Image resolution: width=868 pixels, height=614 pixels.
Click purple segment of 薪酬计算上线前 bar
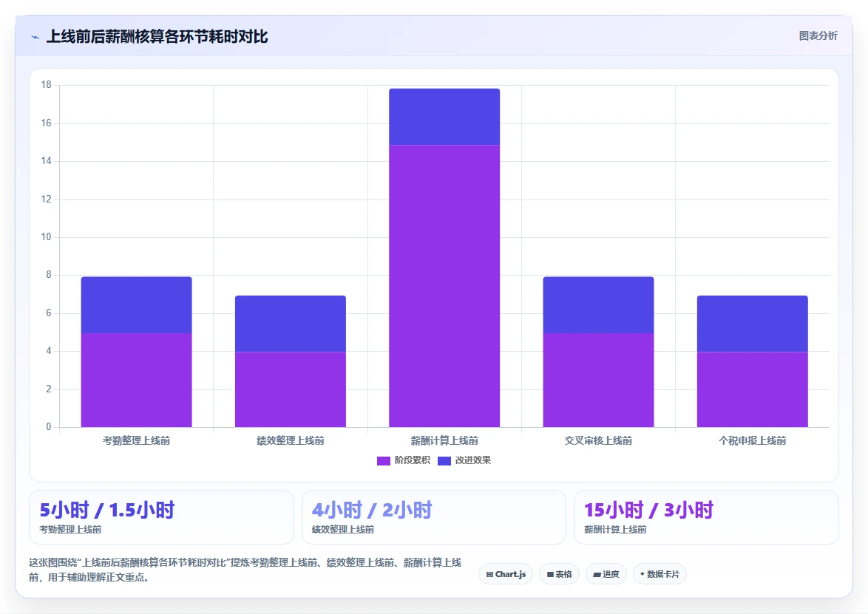444,286
